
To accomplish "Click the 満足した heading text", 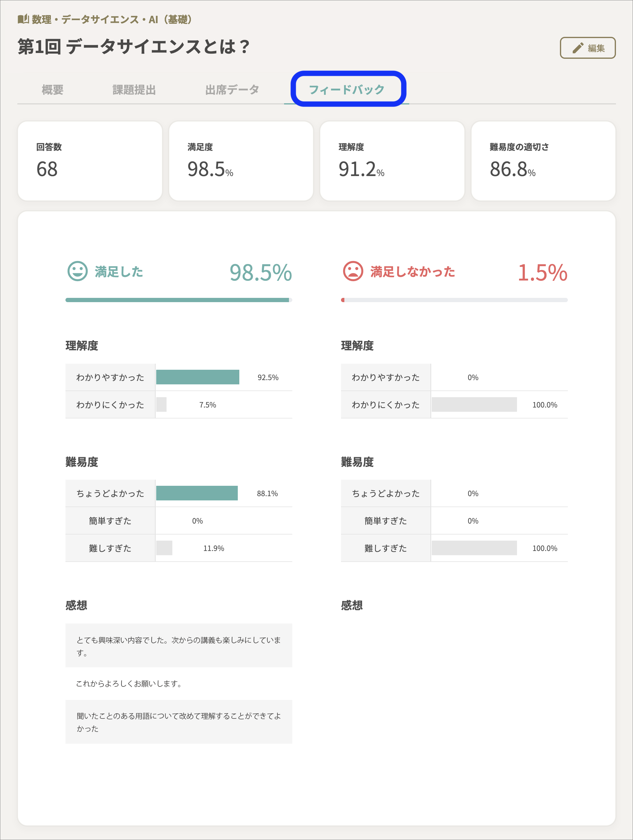I will point(119,272).
